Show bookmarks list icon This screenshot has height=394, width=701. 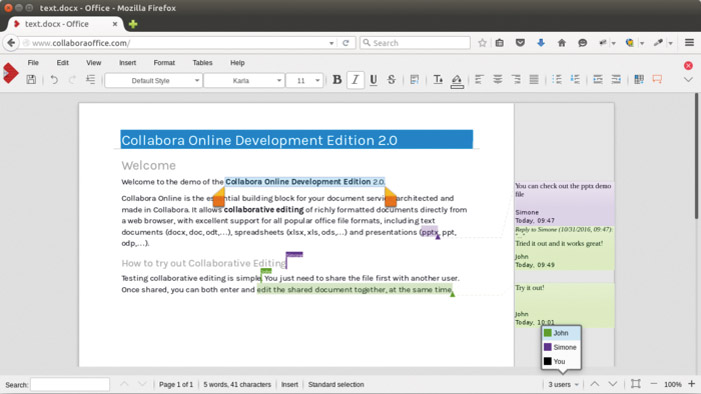point(499,43)
